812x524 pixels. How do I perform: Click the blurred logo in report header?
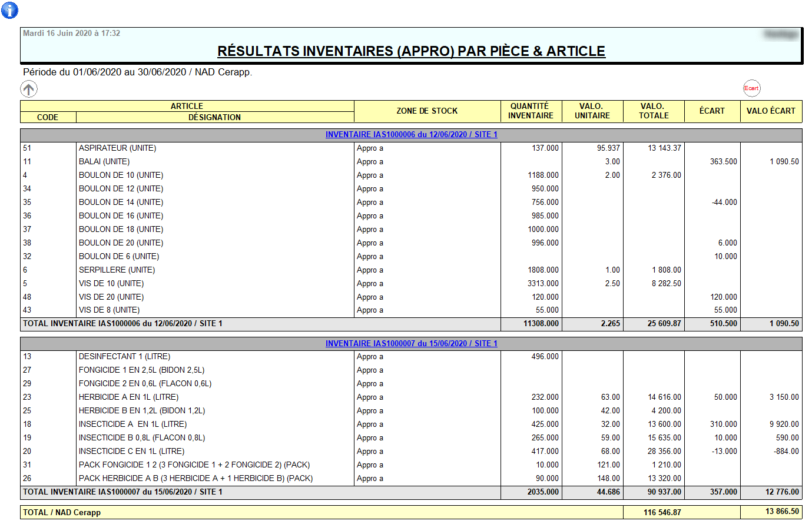(x=781, y=34)
